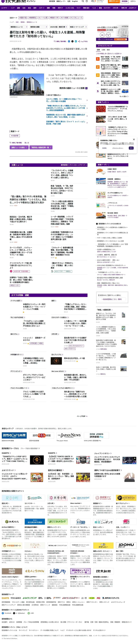The height and width of the screenshot is (644, 138).
Task: Click 「関西発」の最新記事一覧 button
Action: (41, 147)
